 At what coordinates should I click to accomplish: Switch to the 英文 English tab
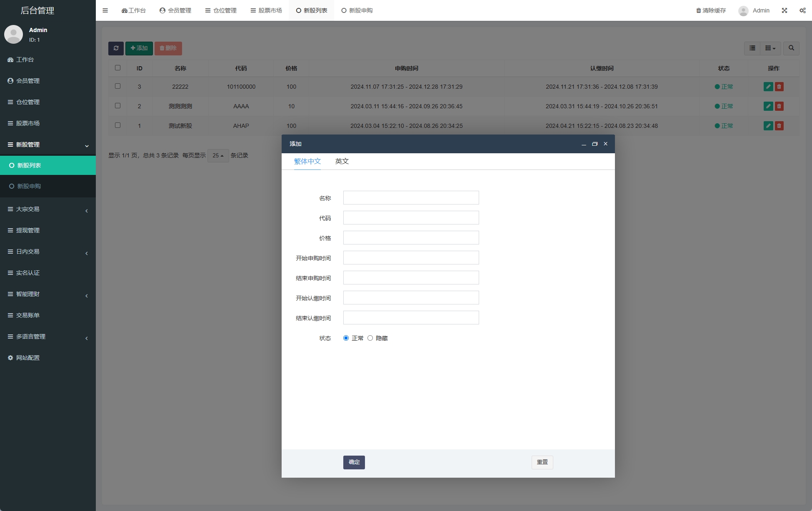(x=342, y=161)
